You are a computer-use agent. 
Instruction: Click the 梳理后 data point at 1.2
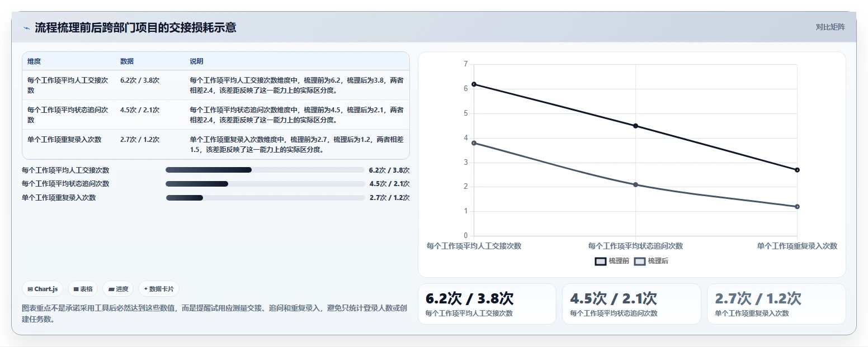pyautogui.click(x=797, y=207)
